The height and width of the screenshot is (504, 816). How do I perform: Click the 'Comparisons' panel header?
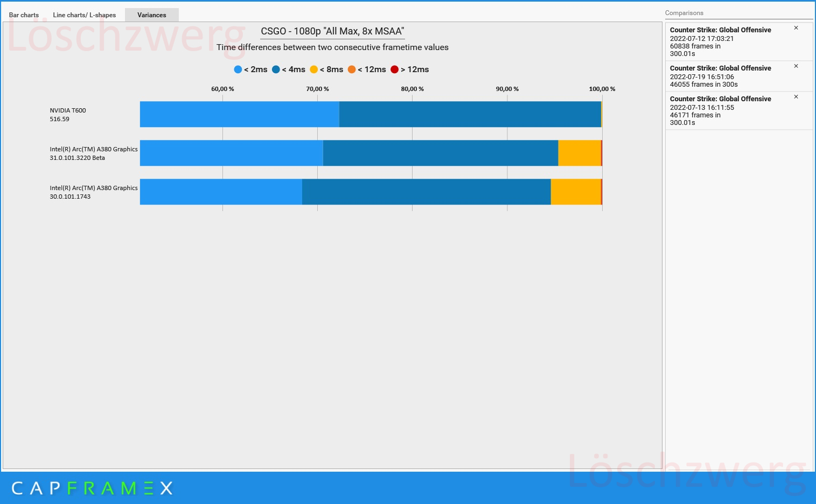684,13
